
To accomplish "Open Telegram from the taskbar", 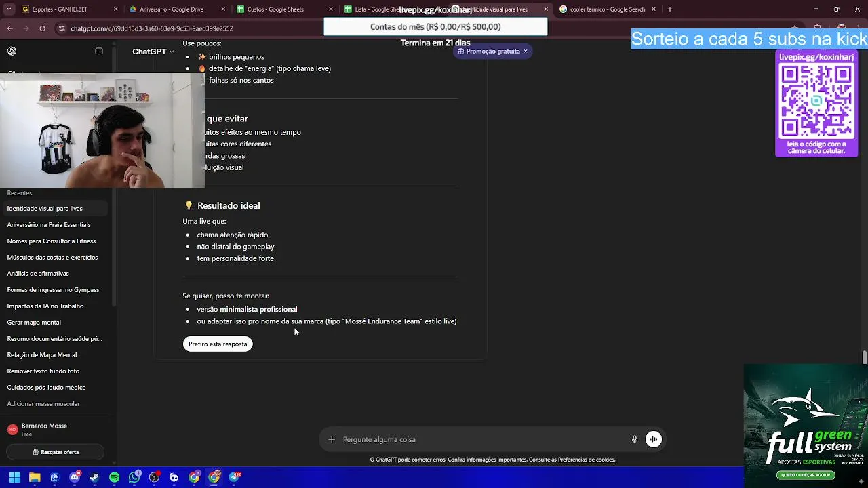I will pos(235,477).
